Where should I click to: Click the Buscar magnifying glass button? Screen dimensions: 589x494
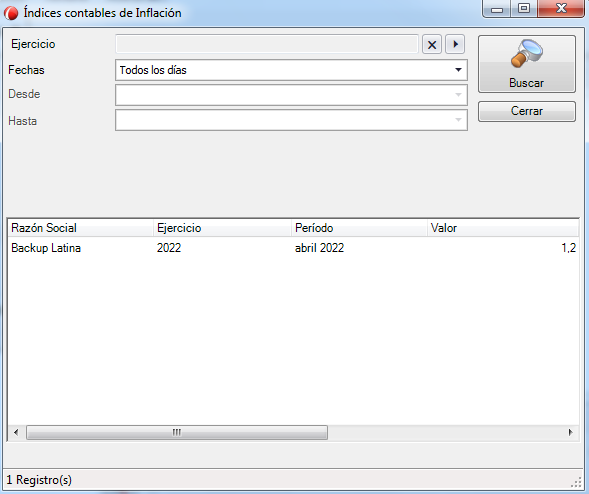[x=527, y=64]
